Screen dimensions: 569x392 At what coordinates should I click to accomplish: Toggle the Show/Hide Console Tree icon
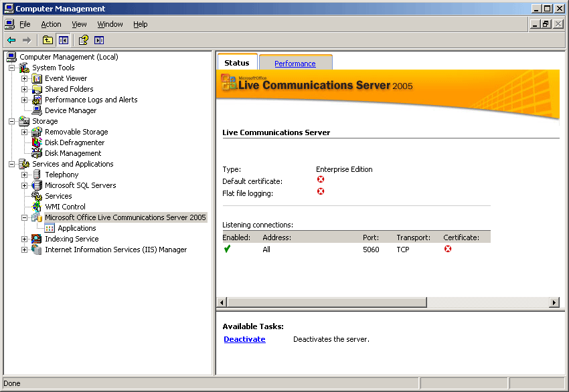[x=64, y=40]
